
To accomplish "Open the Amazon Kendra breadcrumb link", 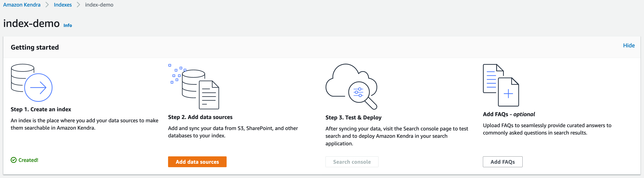I will pos(22,5).
